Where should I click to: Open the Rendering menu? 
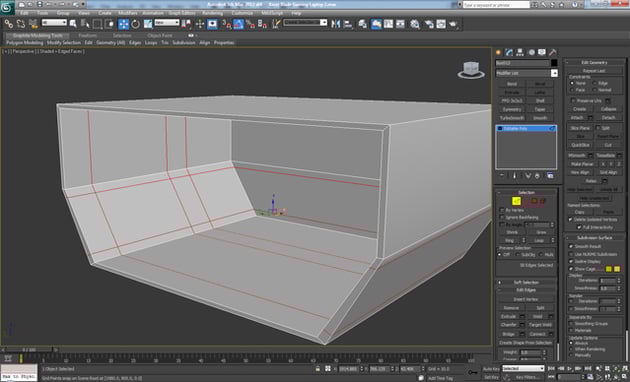coord(213,13)
